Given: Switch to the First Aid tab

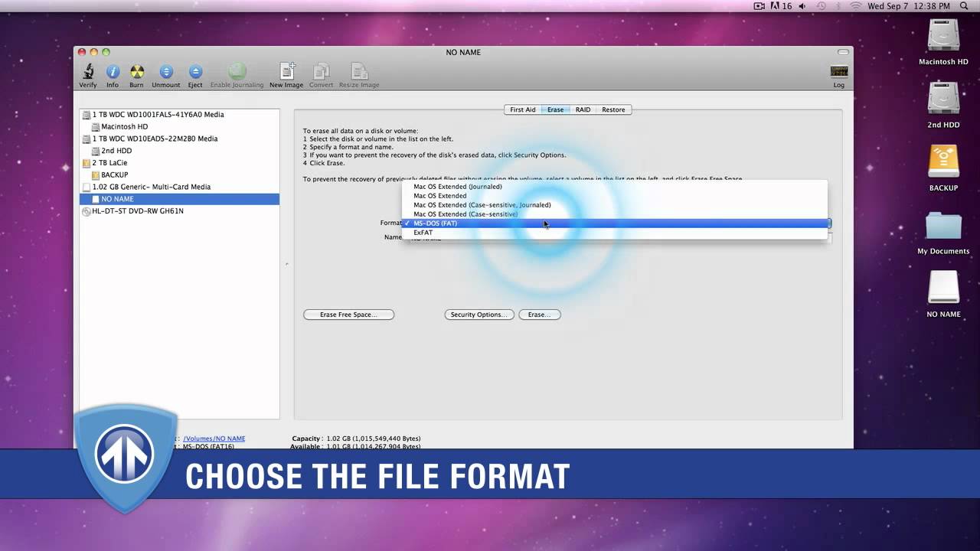Looking at the screenshot, I should pos(523,109).
